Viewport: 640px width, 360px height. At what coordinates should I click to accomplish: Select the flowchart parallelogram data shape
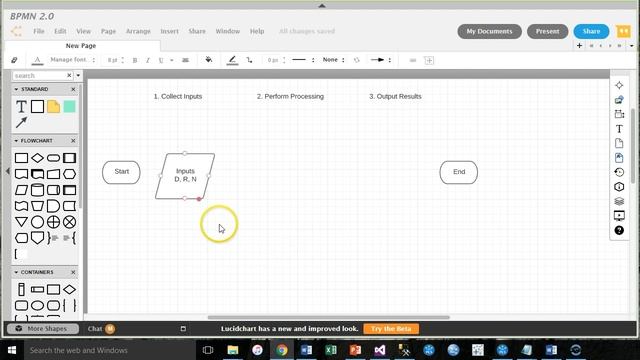coord(21,190)
